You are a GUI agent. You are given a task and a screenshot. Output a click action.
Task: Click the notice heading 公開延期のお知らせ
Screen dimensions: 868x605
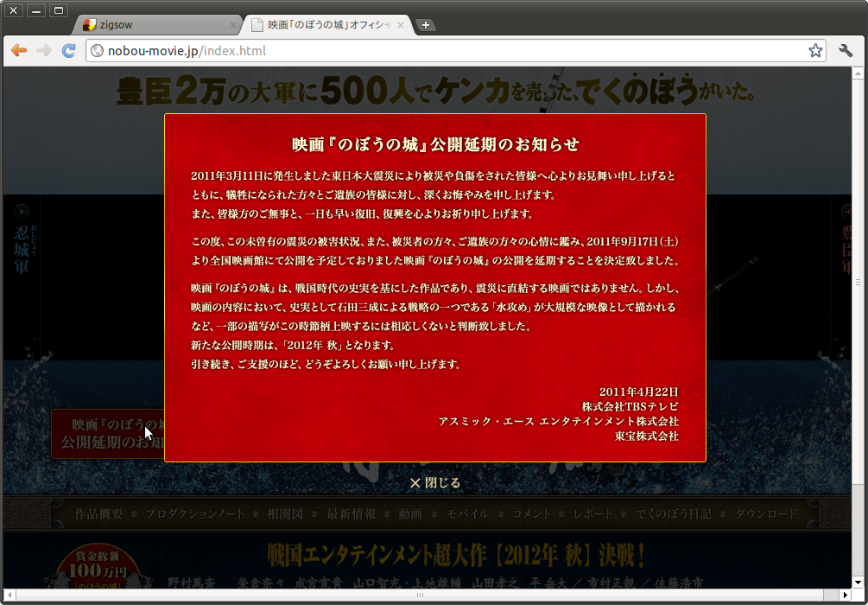(435, 144)
